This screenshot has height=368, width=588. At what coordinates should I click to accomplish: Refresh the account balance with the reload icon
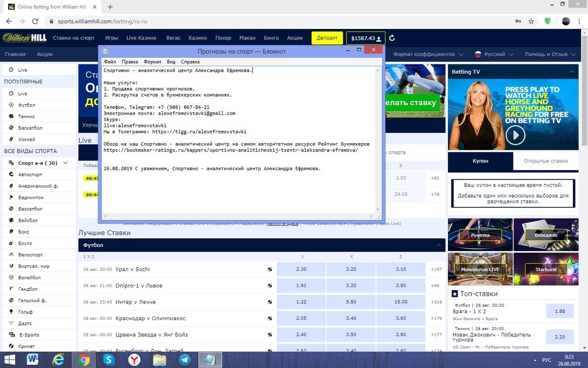pos(392,38)
